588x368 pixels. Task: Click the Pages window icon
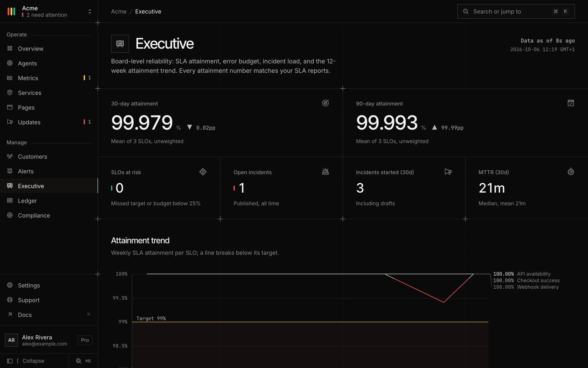click(10, 107)
